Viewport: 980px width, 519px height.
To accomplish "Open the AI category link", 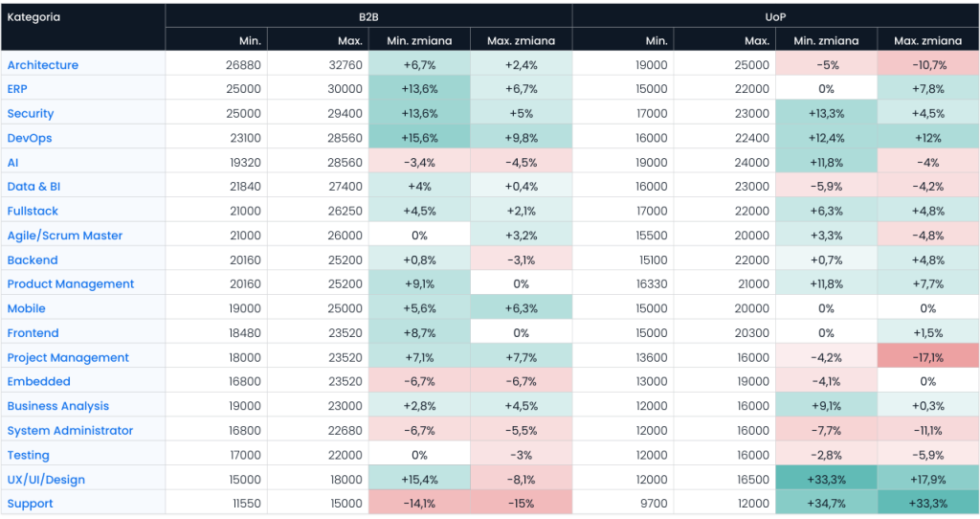I will pyautogui.click(x=13, y=163).
